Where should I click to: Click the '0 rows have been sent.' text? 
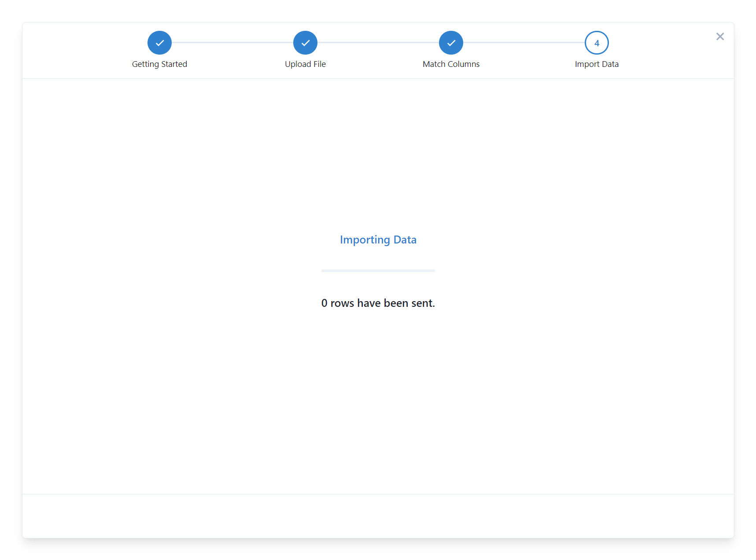(378, 303)
